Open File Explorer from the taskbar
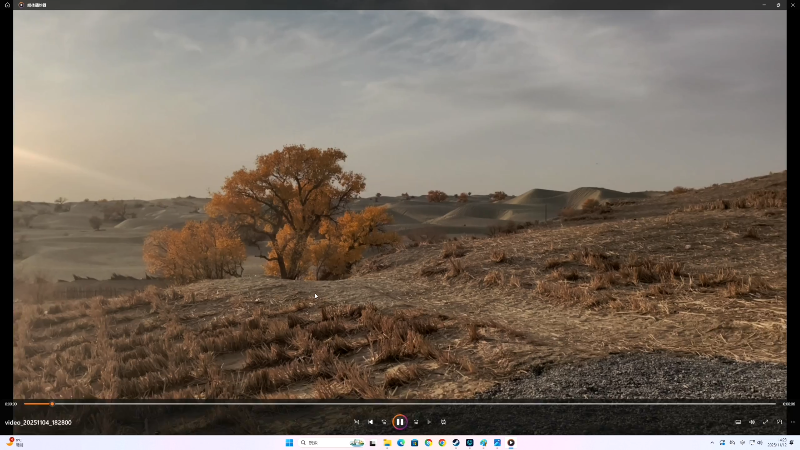Viewport: 800px width, 450px height. [387, 442]
